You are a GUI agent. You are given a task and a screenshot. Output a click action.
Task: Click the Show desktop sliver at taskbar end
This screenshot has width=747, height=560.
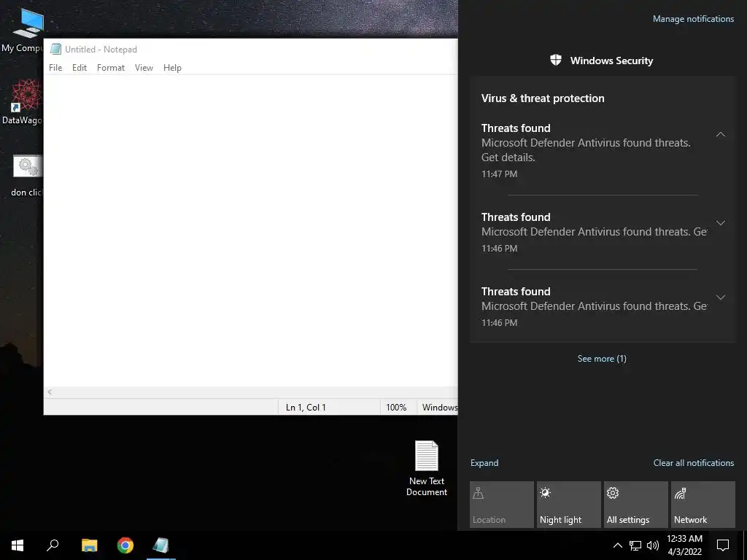(x=745, y=545)
